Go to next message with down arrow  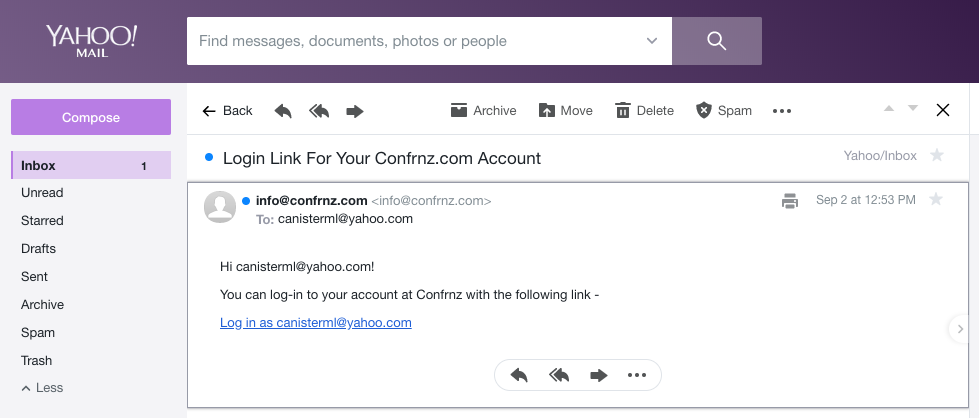[x=913, y=108]
